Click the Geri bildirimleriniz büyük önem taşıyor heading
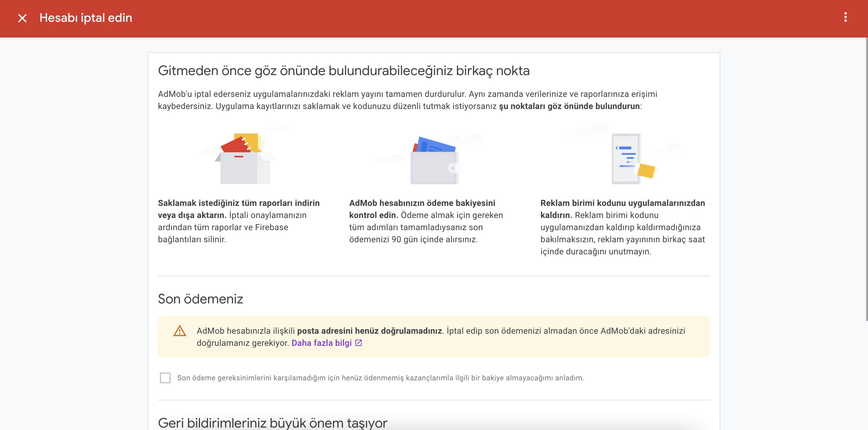 click(272, 422)
